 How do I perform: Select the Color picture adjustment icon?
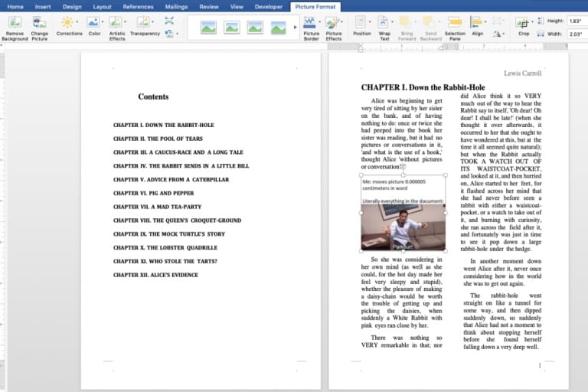(93, 22)
